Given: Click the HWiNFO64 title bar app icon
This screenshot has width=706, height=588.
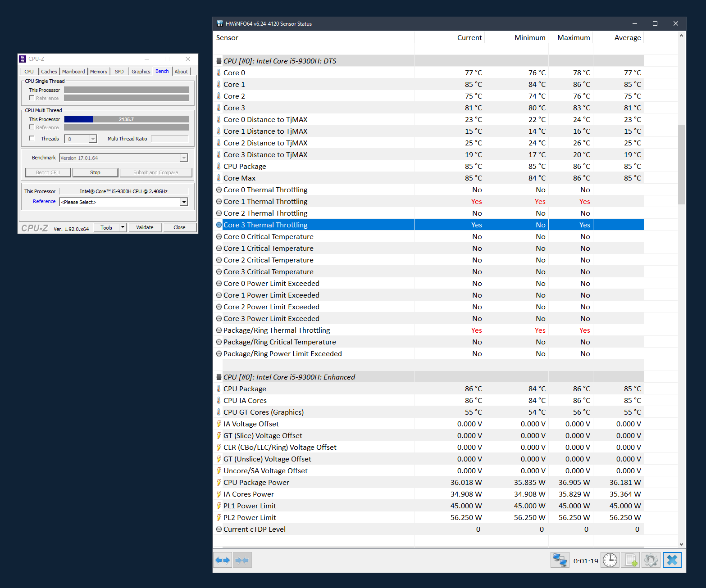Looking at the screenshot, I should point(220,23).
